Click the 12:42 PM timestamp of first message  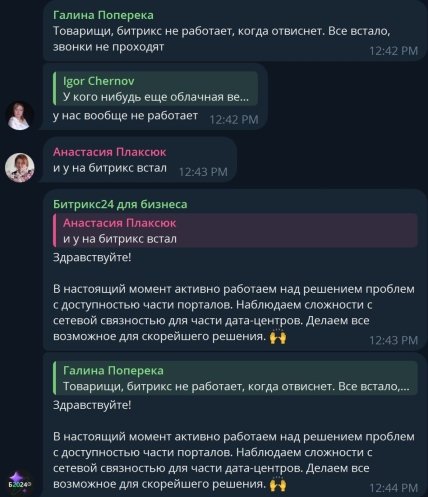pyautogui.click(x=393, y=51)
